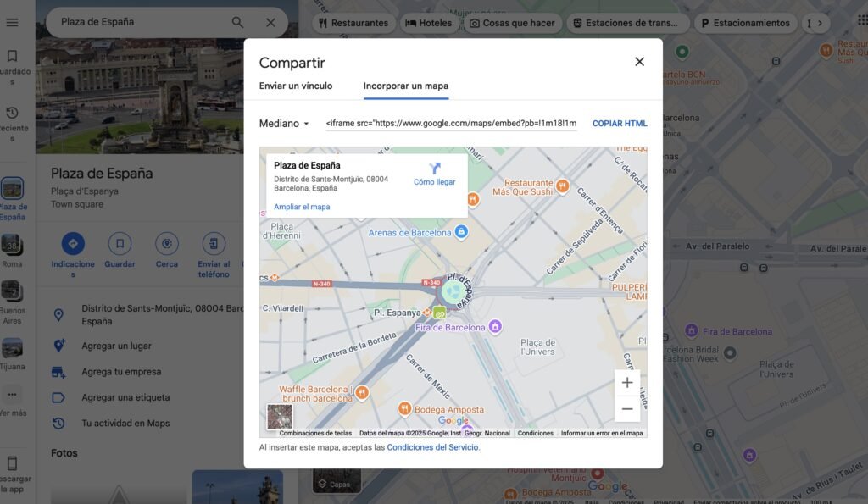The height and width of the screenshot is (504, 868).
Task: Close the Compartir dialog
Action: pyautogui.click(x=639, y=62)
